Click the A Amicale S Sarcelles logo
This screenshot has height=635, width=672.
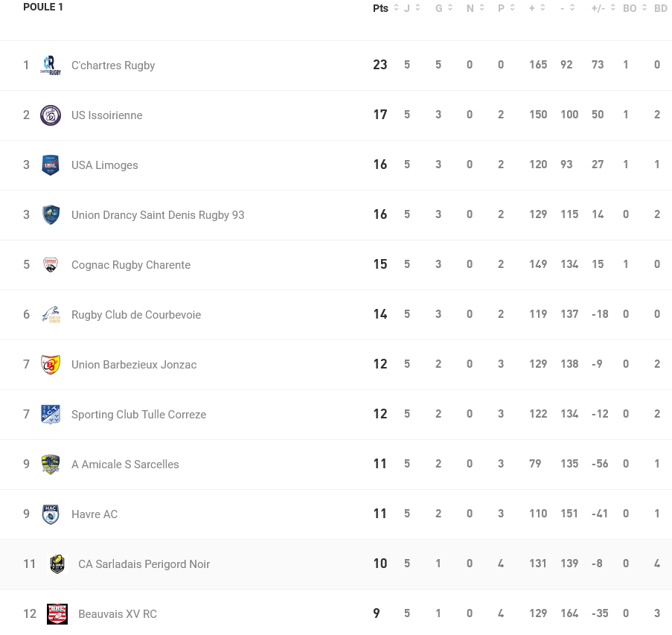(x=51, y=465)
